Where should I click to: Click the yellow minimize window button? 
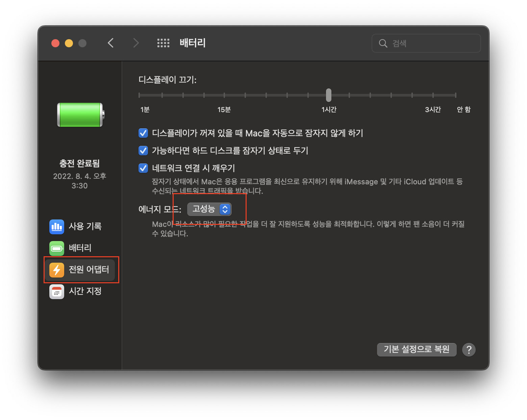pyautogui.click(x=69, y=43)
